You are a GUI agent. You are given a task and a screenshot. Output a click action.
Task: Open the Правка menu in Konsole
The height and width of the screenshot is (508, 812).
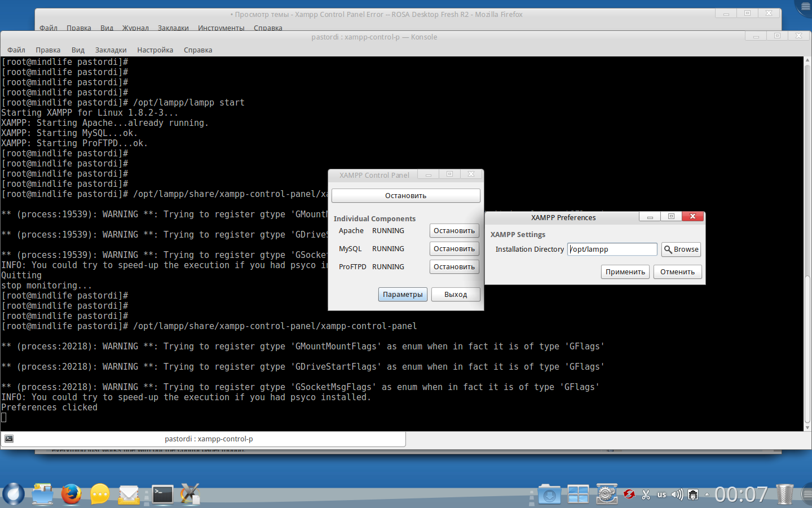[x=48, y=50]
